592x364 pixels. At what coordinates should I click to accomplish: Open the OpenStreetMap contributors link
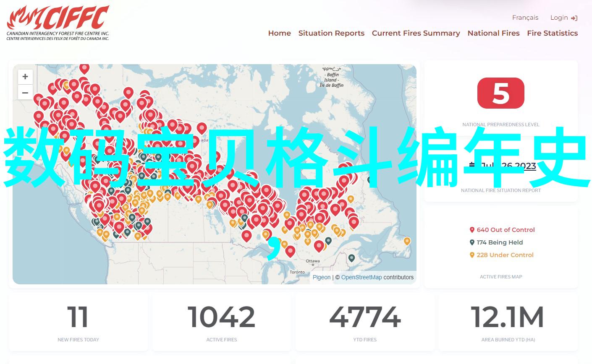(361, 277)
